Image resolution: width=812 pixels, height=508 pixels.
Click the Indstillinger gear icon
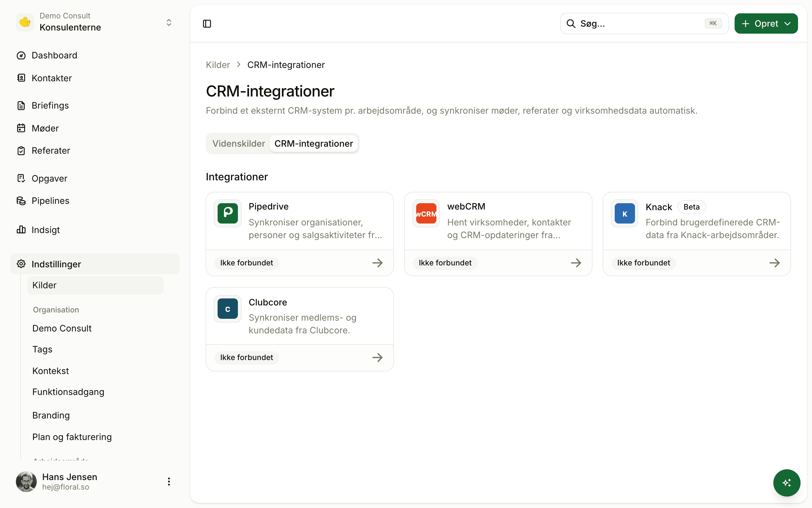pos(21,264)
